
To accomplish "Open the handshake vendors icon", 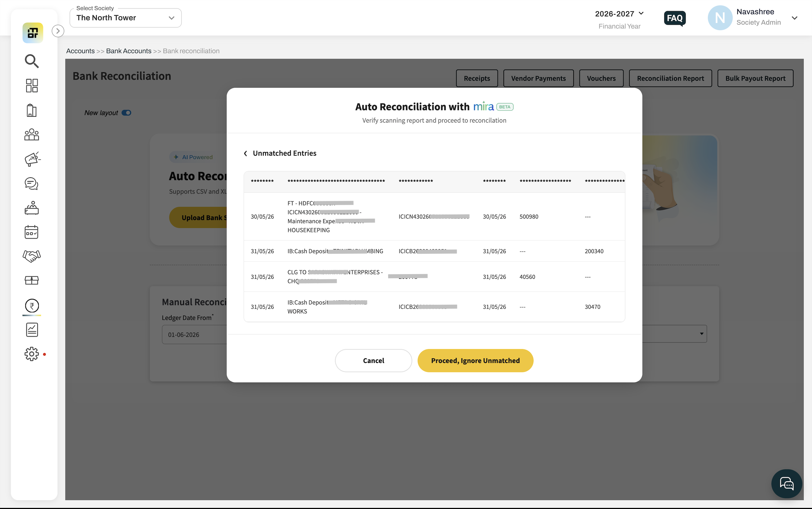I will tap(32, 256).
